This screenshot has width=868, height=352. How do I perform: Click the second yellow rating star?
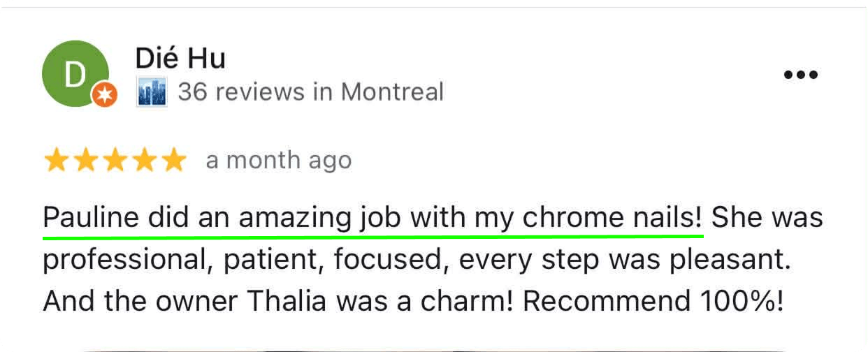pos(85,161)
